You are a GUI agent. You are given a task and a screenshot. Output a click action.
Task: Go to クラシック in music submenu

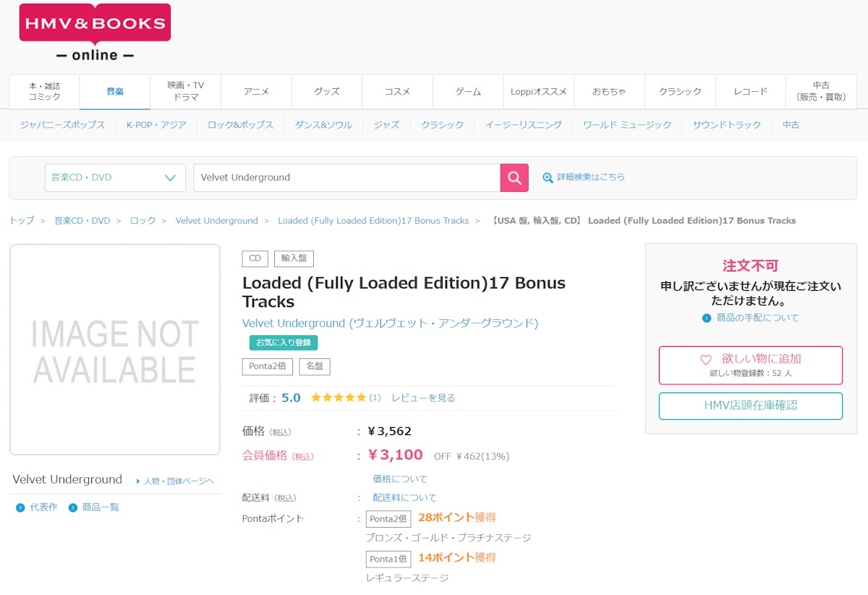(443, 125)
